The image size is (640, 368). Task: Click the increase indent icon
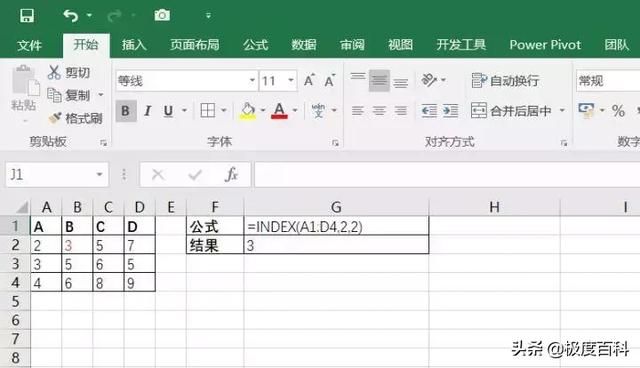point(451,111)
